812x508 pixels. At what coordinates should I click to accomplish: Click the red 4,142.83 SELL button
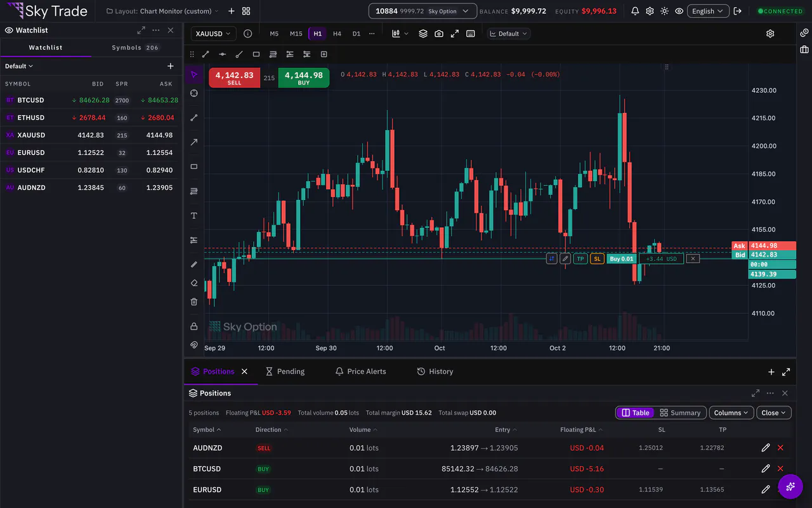234,77
